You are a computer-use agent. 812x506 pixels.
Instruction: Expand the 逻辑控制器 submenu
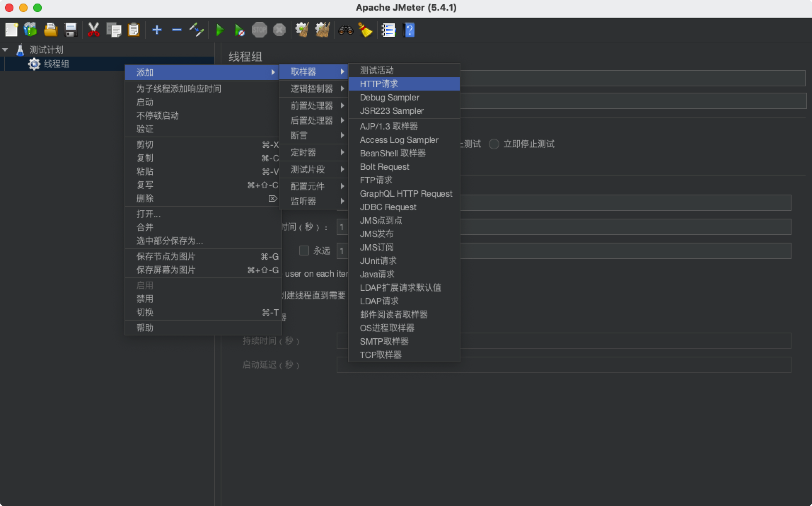[314, 89]
